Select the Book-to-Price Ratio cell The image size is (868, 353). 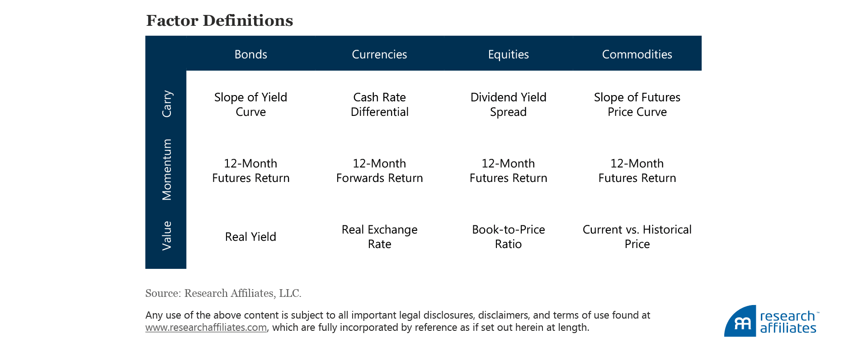[x=508, y=237]
